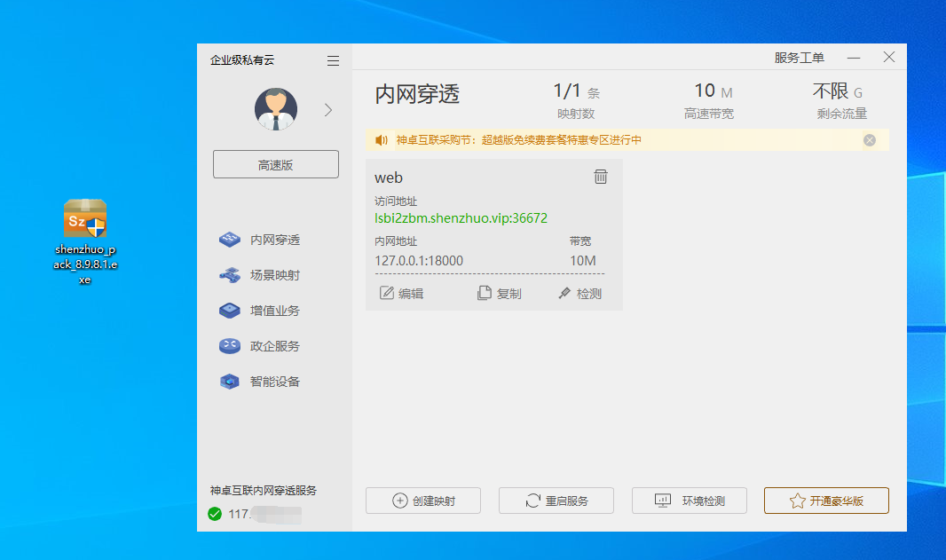Restart the service using 重启服务
The image size is (946, 560).
[x=556, y=500]
